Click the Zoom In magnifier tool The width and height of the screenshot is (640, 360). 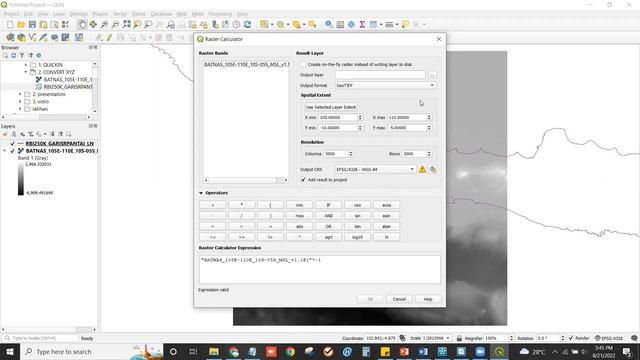pos(104,24)
